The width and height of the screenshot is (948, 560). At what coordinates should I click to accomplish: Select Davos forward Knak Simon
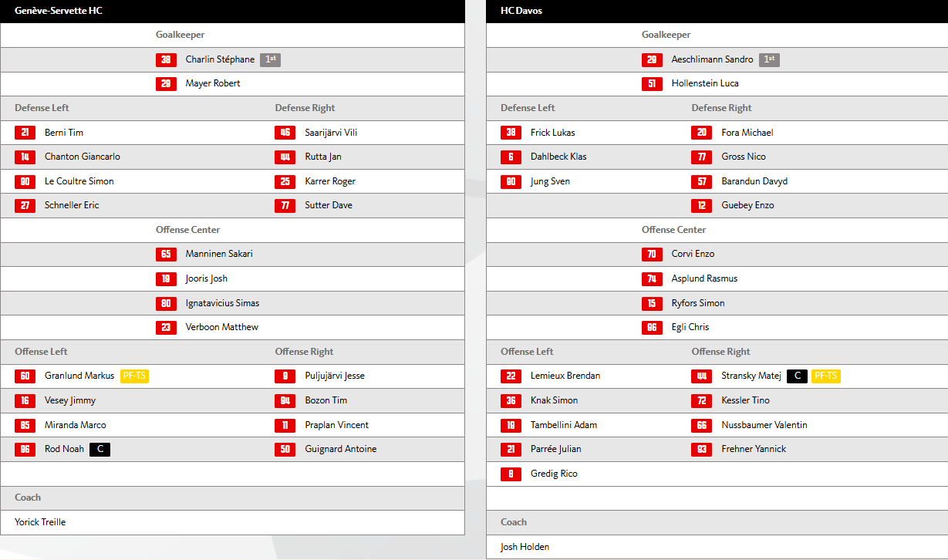[x=554, y=400]
